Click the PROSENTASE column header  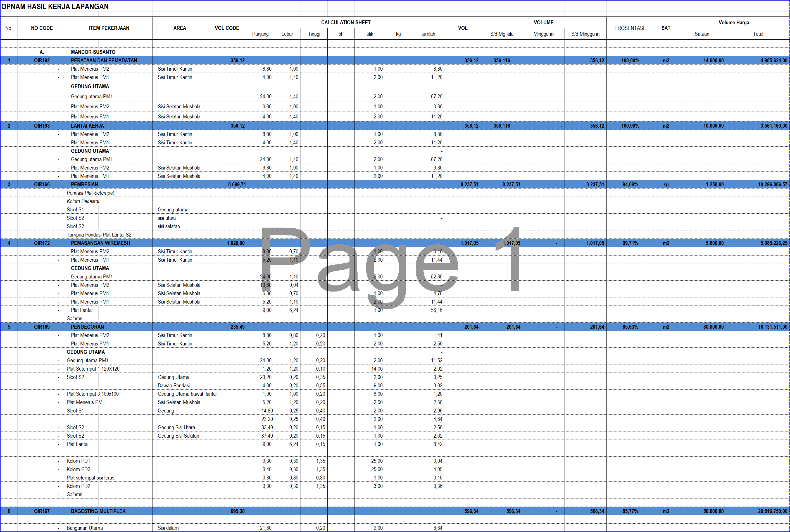630,28
